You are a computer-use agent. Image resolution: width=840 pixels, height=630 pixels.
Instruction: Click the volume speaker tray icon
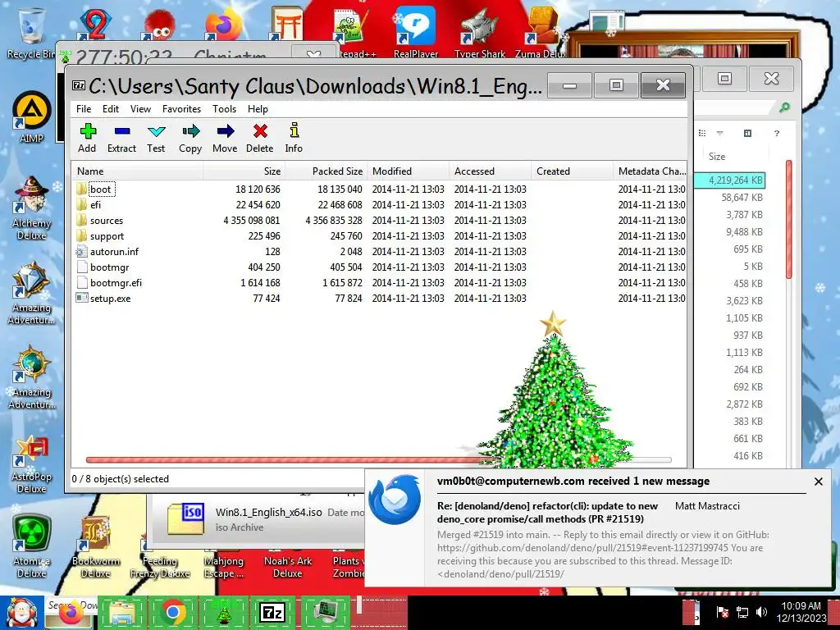pos(761,612)
